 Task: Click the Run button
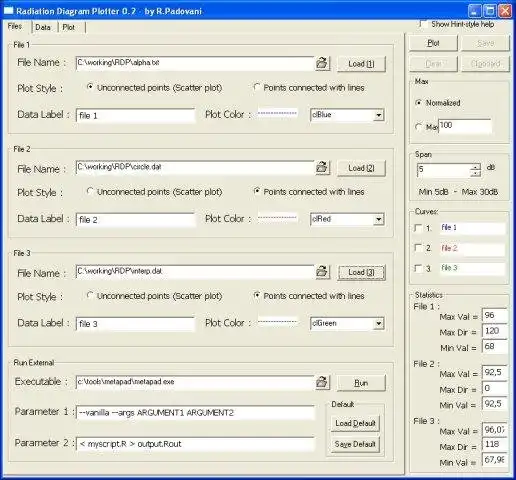click(361, 383)
